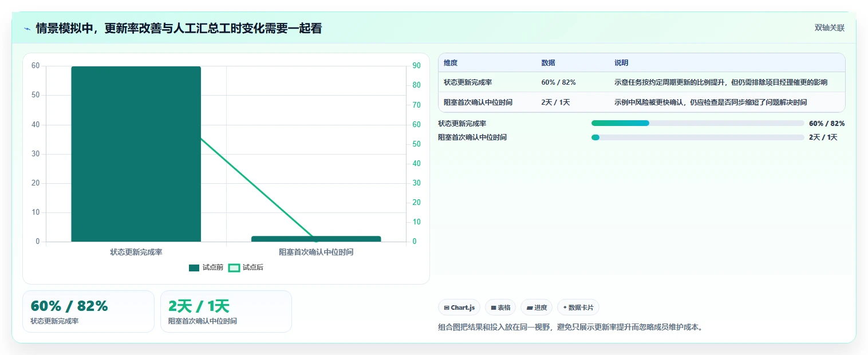
Task: Click the 60% / 82% value beside the progress bar
Action: [x=827, y=124]
